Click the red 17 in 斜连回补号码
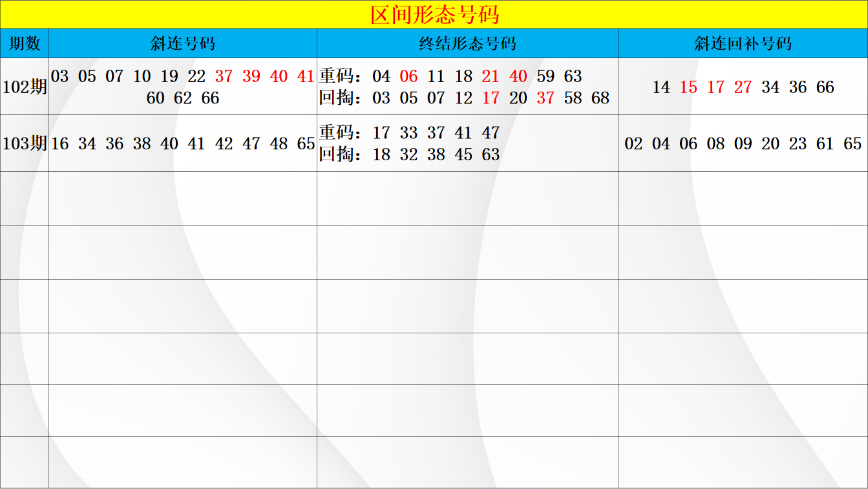Screen dimensions: 868x489 coord(715,87)
